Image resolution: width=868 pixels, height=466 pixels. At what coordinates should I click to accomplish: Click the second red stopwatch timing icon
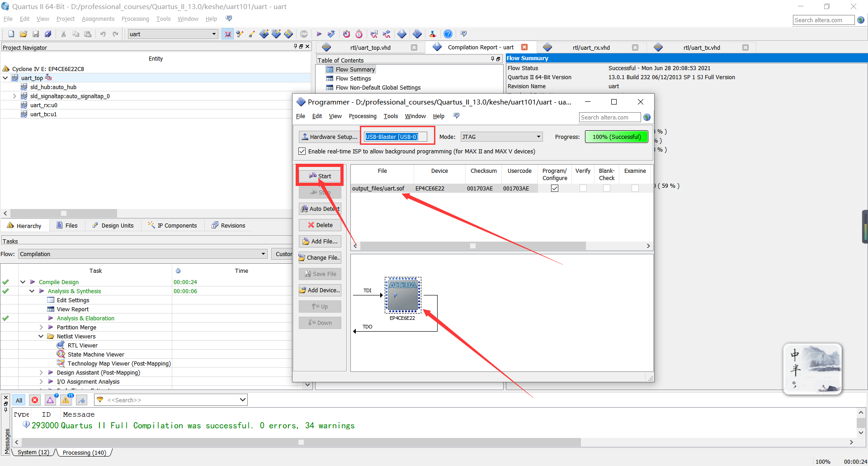pos(359,34)
